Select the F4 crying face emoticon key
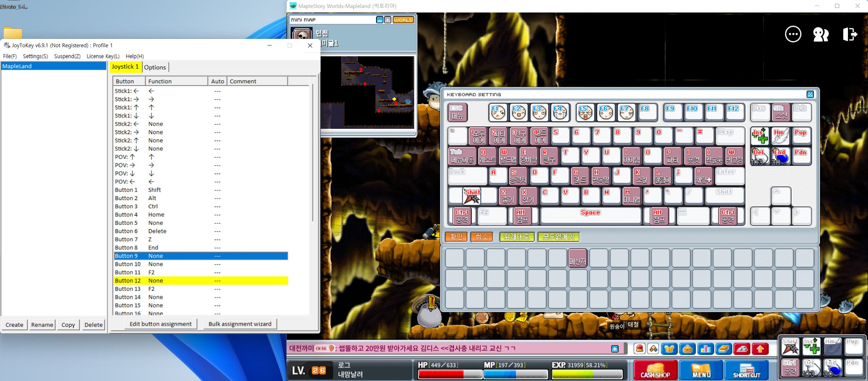This screenshot has width=868, height=381. [560, 113]
